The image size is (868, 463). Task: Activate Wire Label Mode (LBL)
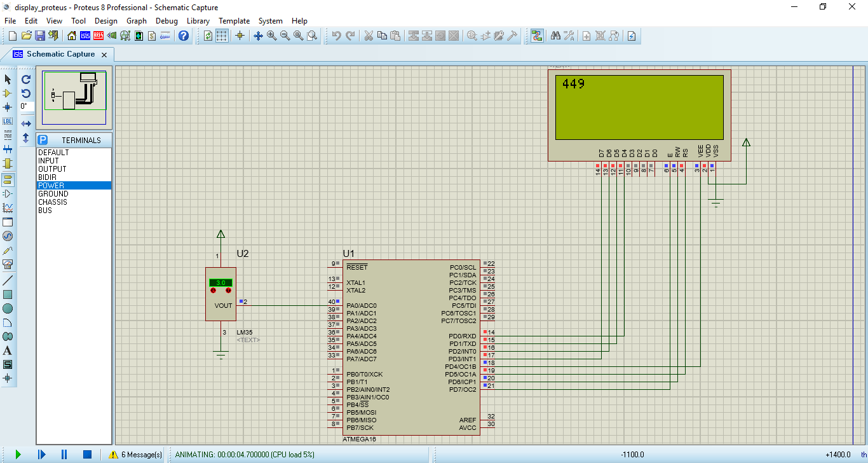point(8,121)
